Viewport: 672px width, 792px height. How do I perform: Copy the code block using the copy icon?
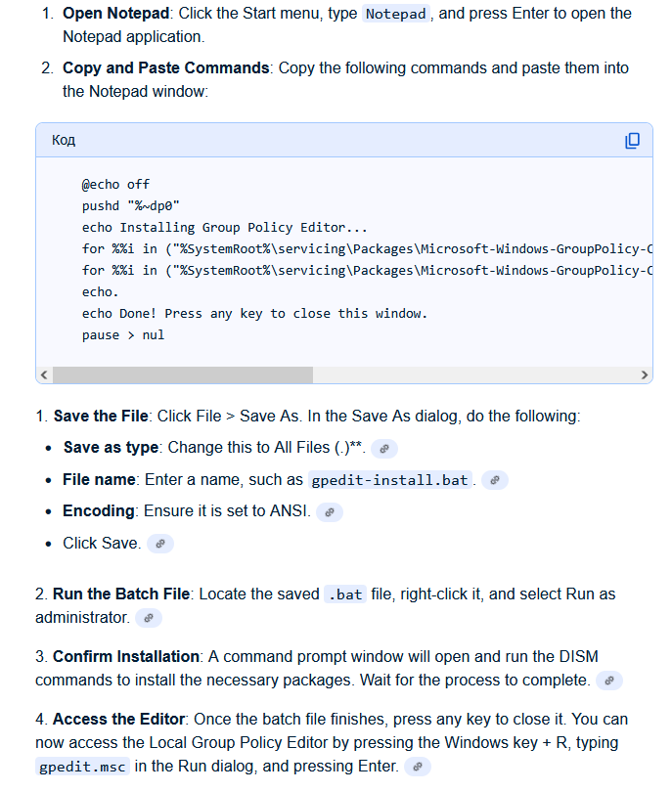632,141
